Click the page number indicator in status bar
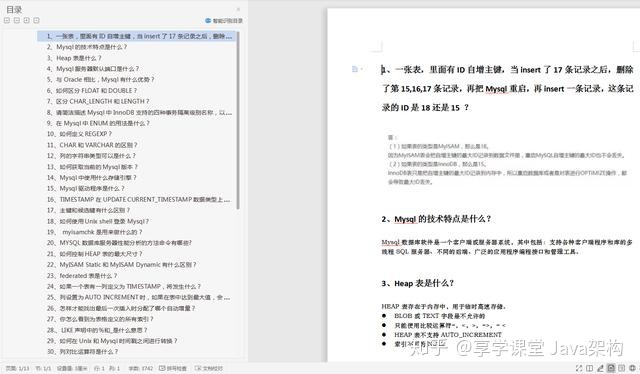Screen dimensions: 640x374 tap(18, 368)
